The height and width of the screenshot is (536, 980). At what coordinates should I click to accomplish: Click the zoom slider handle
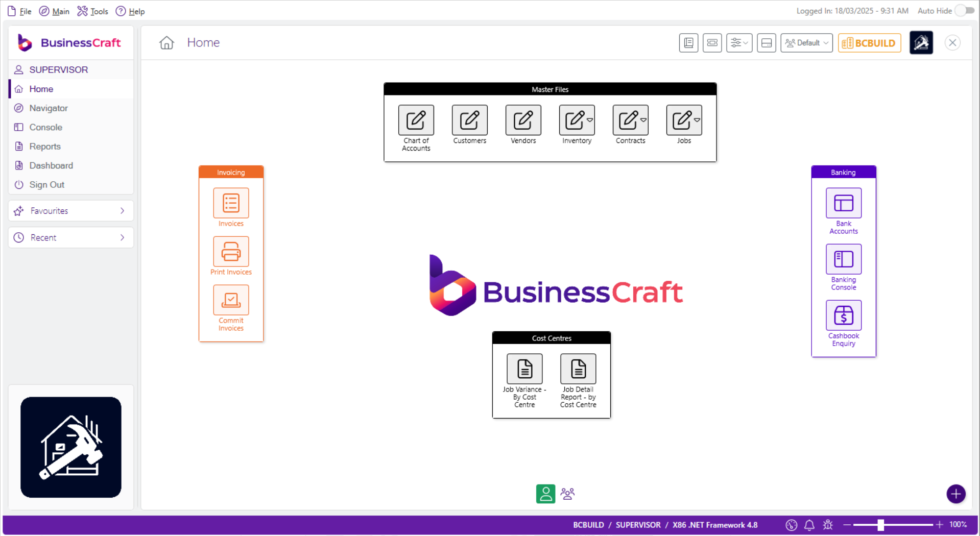pos(880,525)
